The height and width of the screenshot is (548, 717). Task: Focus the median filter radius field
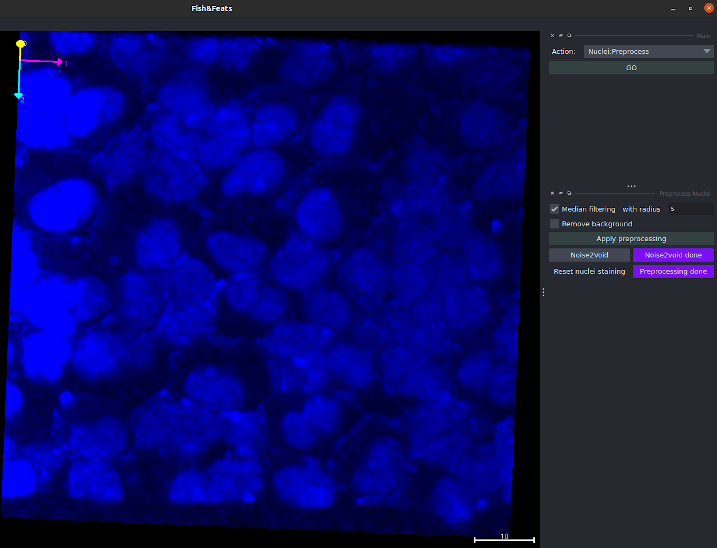click(x=689, y=209)
